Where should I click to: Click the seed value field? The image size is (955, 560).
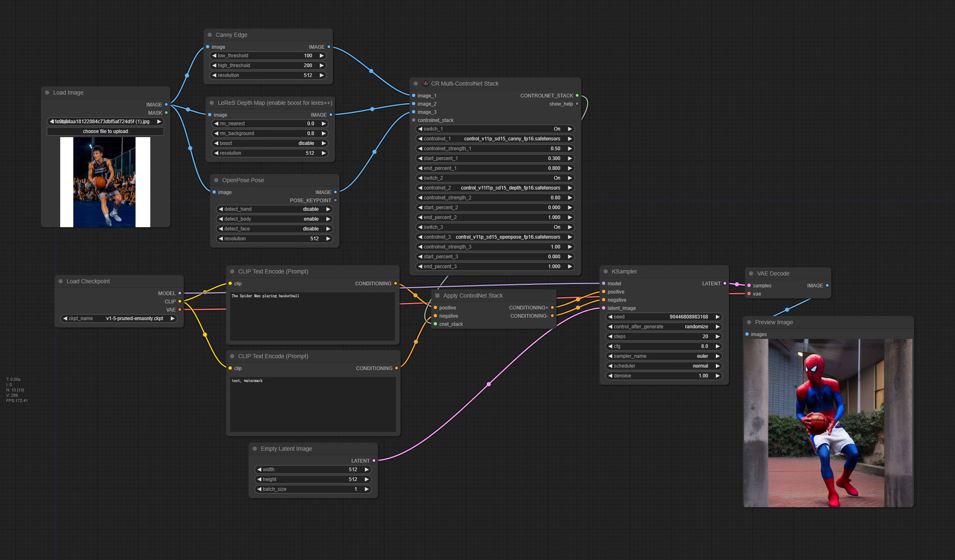[664, 317]
